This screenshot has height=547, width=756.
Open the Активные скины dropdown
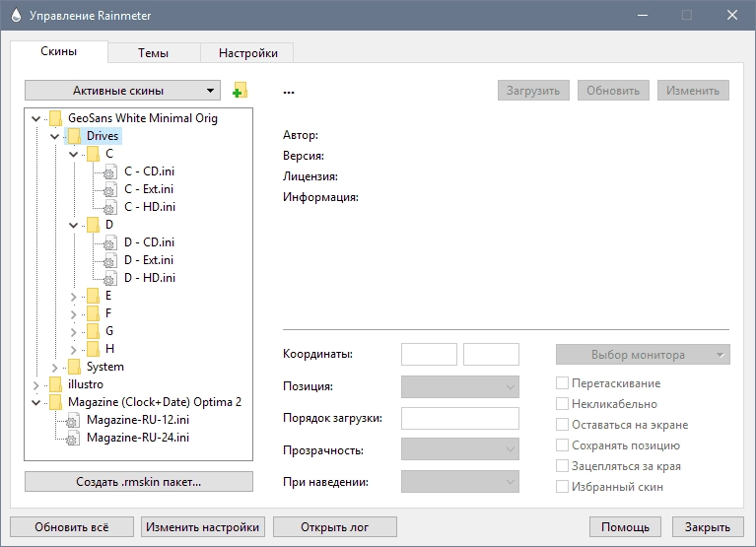click(x=122, y=91)
